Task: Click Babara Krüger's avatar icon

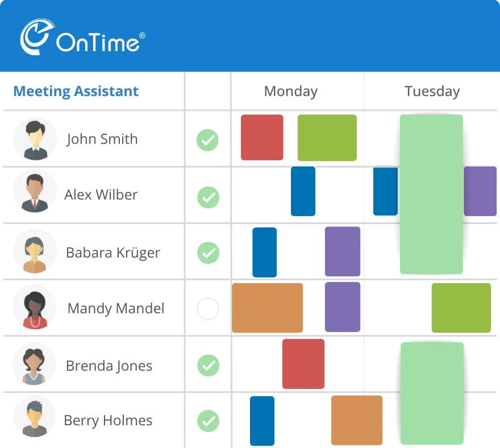Action: pos(35,252)
